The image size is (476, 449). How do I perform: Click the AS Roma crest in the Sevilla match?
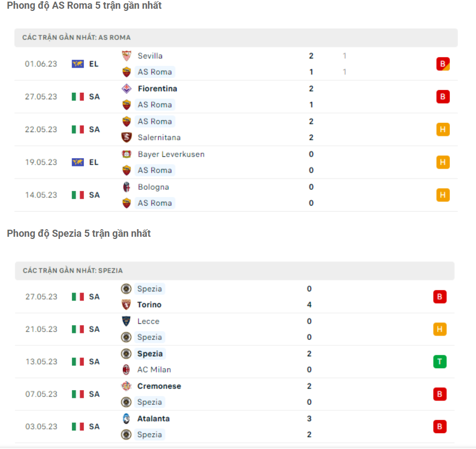coord(126,71)
